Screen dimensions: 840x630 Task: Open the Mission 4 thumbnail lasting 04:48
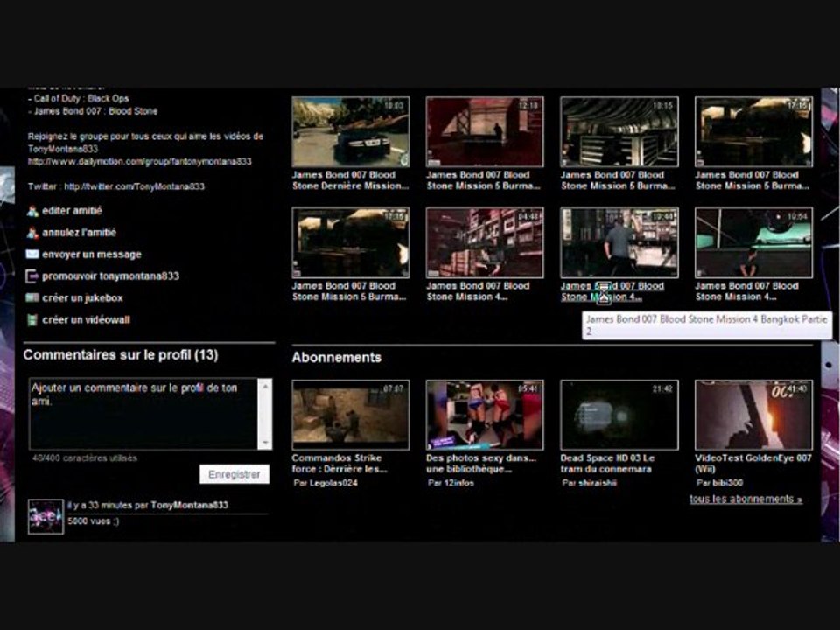pyautogui.click(x=485, y=242)
